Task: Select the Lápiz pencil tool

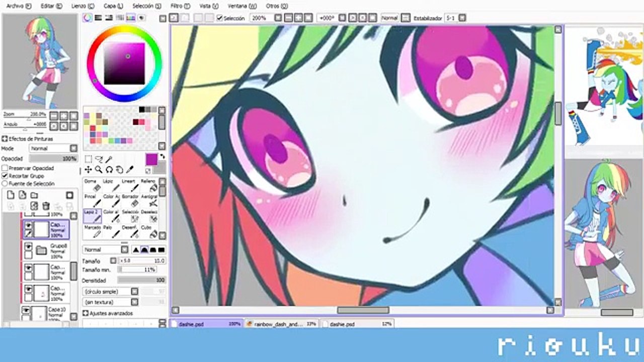Action: tap(111, 185)
